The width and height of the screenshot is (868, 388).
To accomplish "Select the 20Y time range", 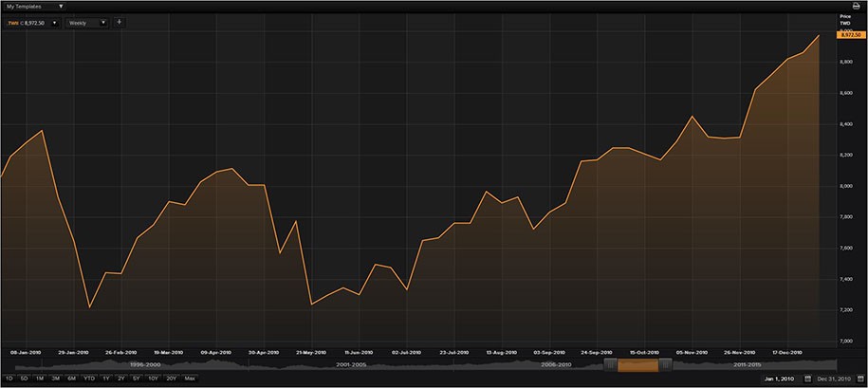I will pos(172,379).
